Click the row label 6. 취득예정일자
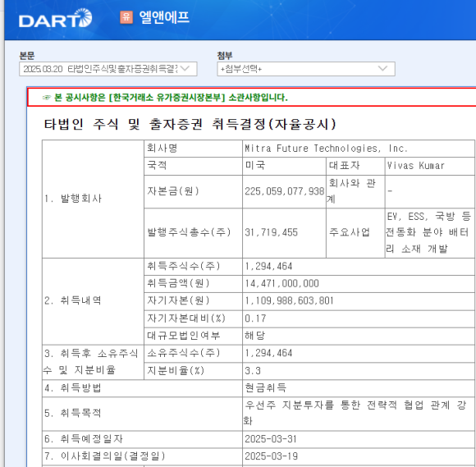The image size is (476, 467). [84, 439]
